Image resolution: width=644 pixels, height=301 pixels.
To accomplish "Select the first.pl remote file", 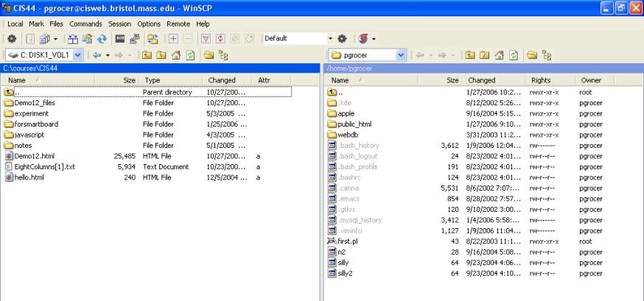I will click(349, 241).
